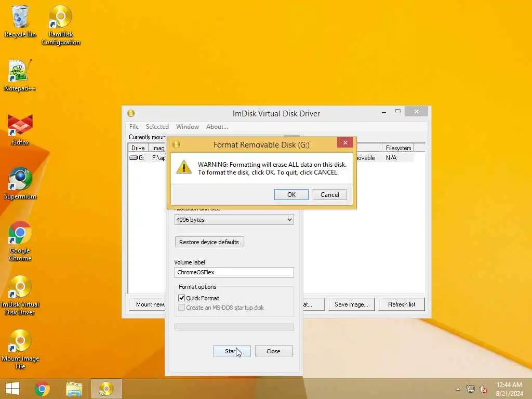Open the About... menu
532x399 pixels.
click(x=217, y=127)
